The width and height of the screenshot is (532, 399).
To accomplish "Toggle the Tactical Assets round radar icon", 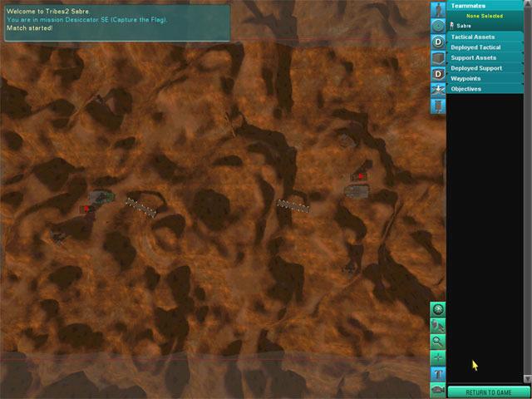I will 438,26.
